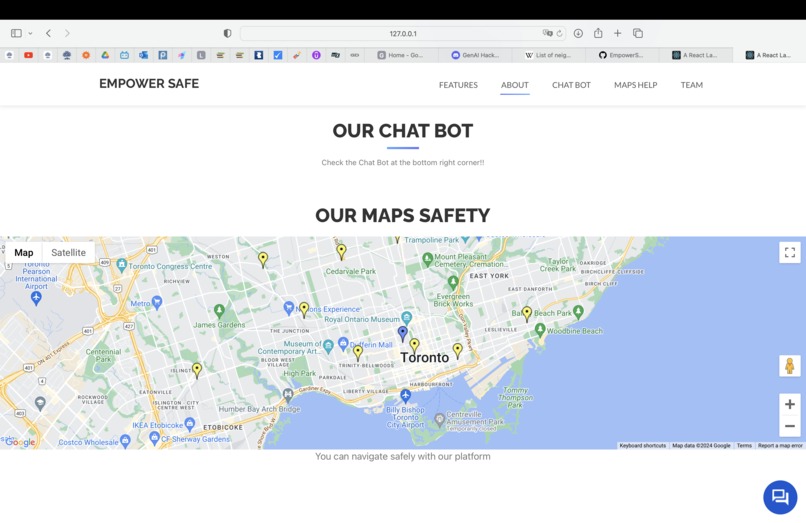Click the yellow marker near Islington

197,370
